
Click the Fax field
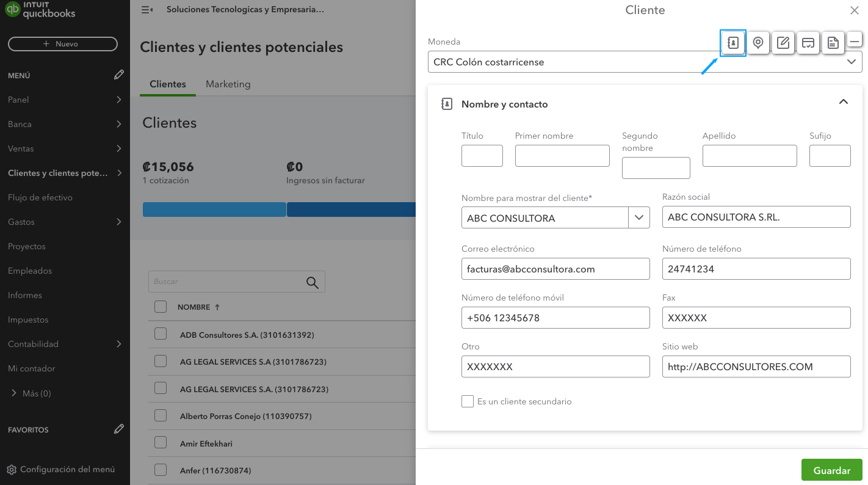[756, 318]
